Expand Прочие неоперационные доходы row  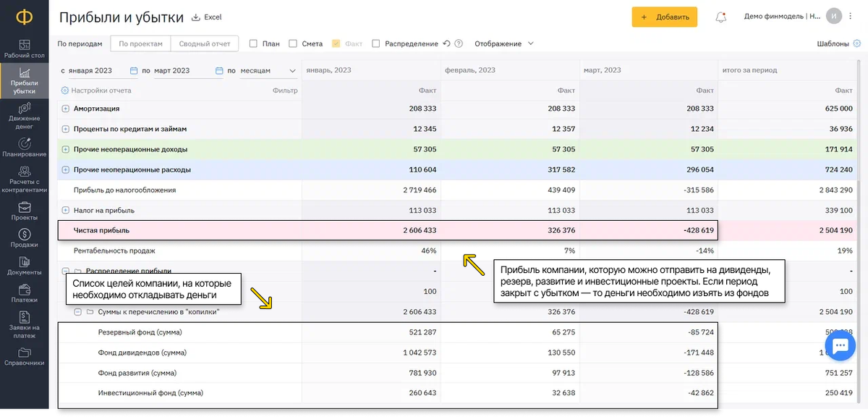65,149
